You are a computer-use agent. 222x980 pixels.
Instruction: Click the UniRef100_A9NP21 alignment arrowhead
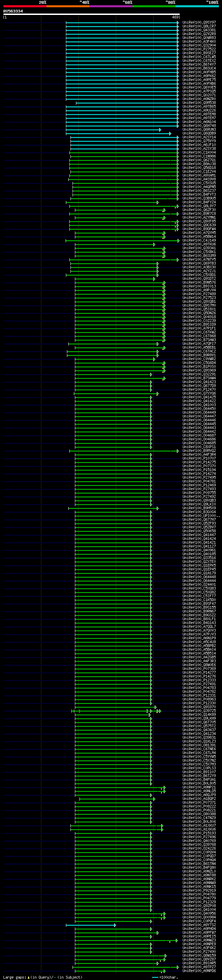point(165,787)
